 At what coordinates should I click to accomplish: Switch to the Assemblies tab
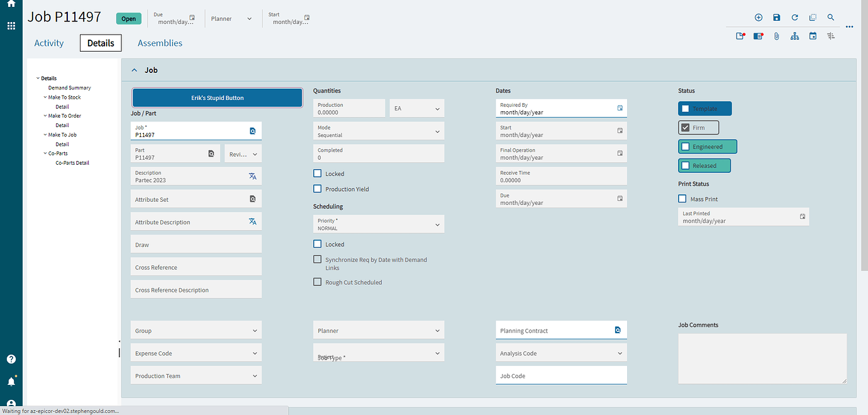click(160, 43)
